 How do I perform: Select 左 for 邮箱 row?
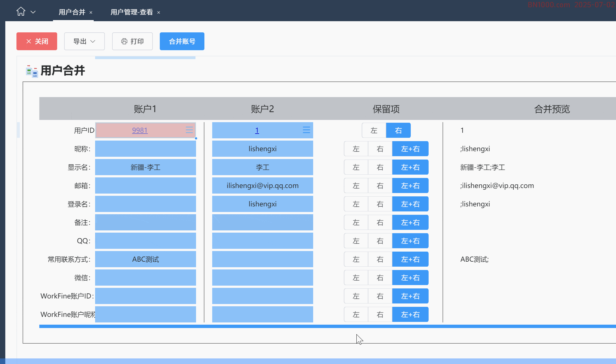pyautogui.click(x=356, y=185)
